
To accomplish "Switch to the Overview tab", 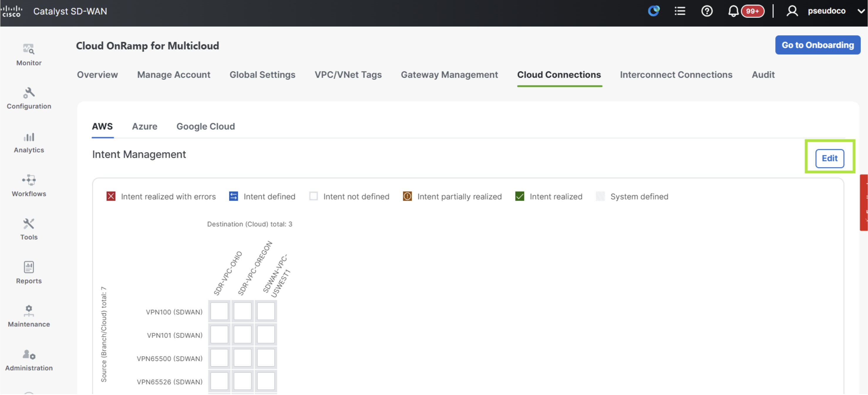I will click(97, 75).
